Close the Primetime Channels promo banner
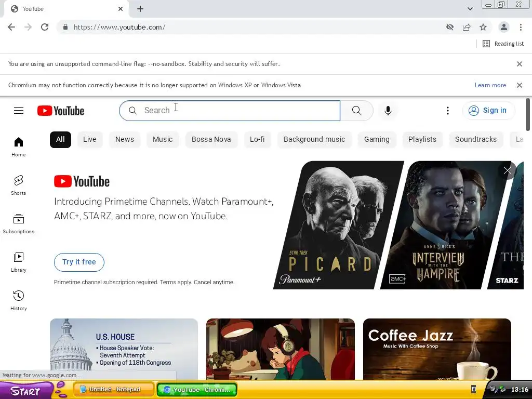This screenshot has height=399, width=532. [507, 170]
